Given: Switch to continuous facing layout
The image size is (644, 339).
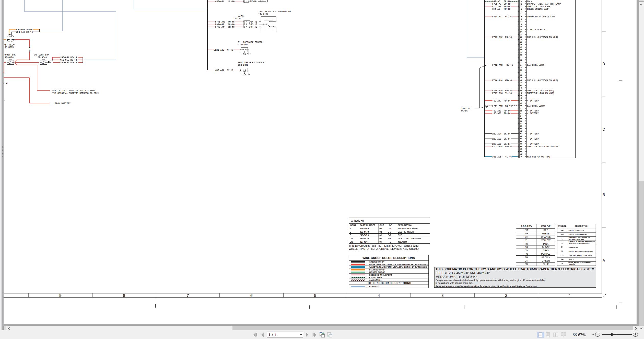Looking at the screenshot, I should pyautogui.click(x=563, y=335).
